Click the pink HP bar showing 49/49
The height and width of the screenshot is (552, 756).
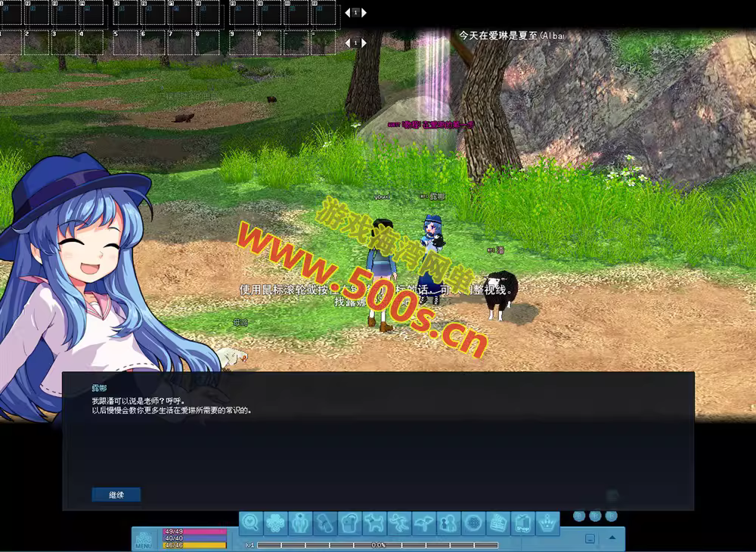(195, 532)
